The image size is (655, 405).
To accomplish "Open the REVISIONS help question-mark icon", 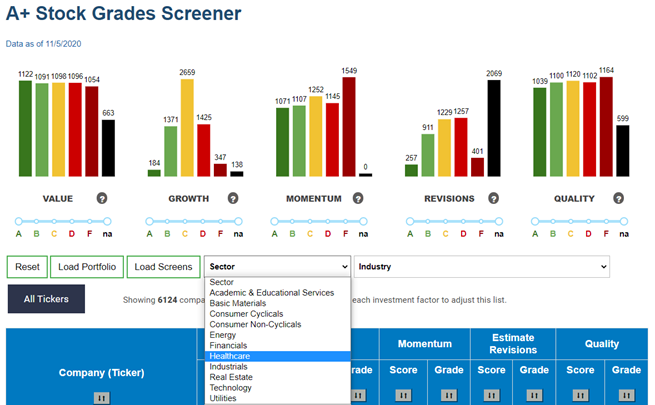I will [494, 198].
